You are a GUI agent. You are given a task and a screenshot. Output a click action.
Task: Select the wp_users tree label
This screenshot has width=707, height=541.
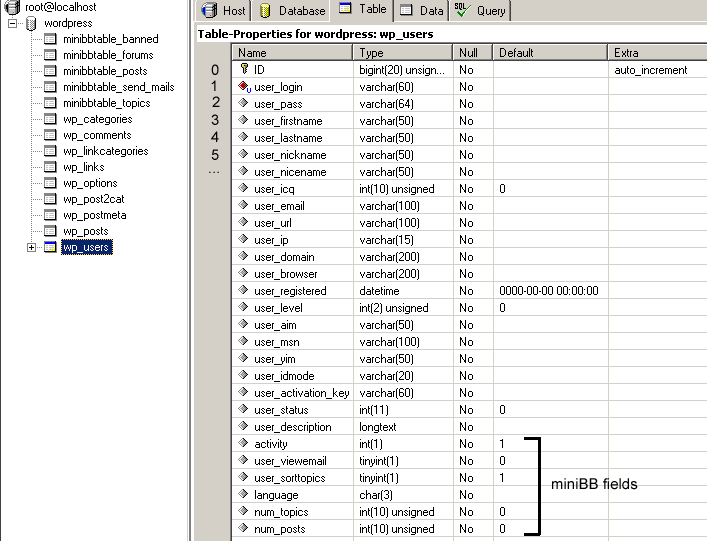pos(86,247)
